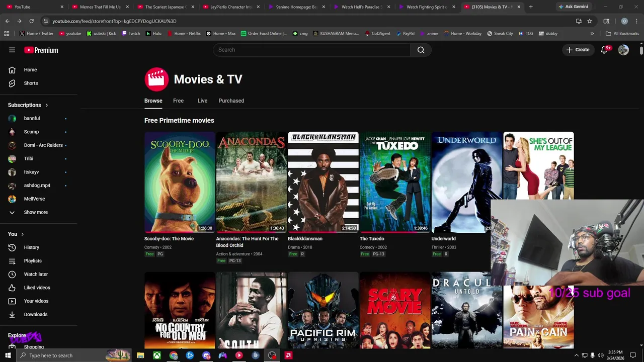Open The Tuxedo poster thumbnail
Viewport: 644px width, 362px height.
(395, 182)
